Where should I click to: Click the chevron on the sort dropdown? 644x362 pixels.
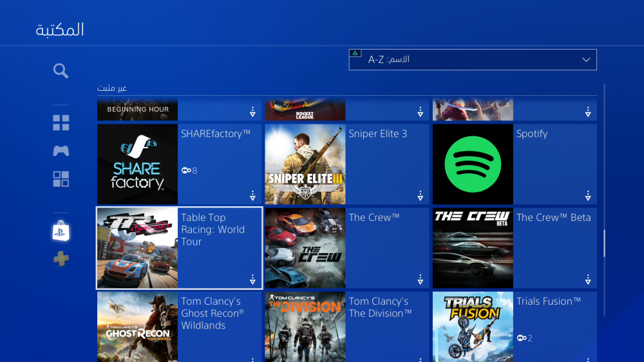click(x=586, y=60)
